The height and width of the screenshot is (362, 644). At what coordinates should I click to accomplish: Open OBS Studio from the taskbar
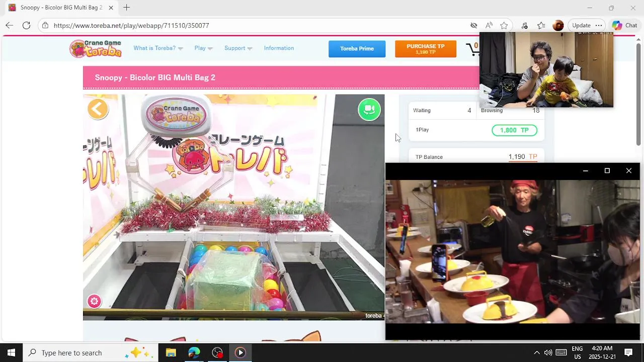[217, 352]
